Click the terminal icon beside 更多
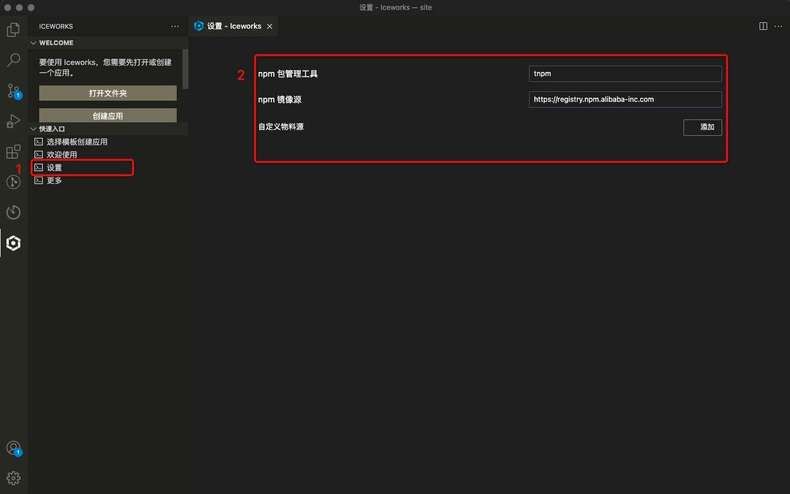Image resolution: width=790 pixels, height=494 pixels. (38, 180)
